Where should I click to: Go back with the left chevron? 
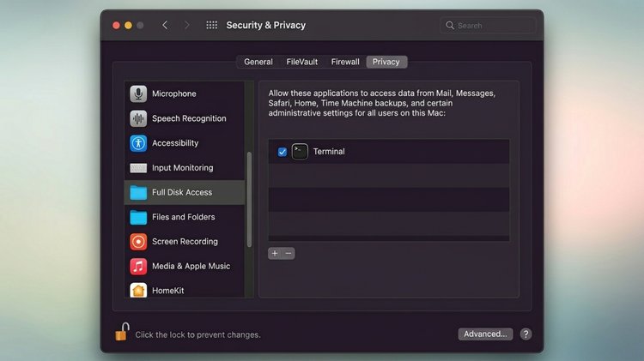point(165,25)
